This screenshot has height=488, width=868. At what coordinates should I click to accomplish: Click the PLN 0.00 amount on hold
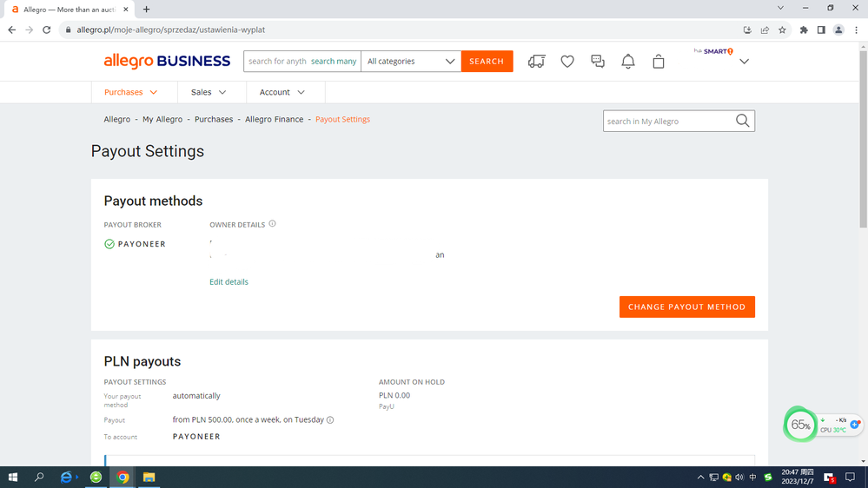394,396
